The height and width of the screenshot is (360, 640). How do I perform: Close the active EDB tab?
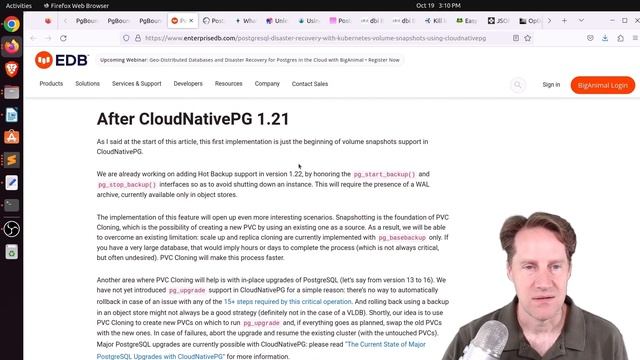coord(191,20)
